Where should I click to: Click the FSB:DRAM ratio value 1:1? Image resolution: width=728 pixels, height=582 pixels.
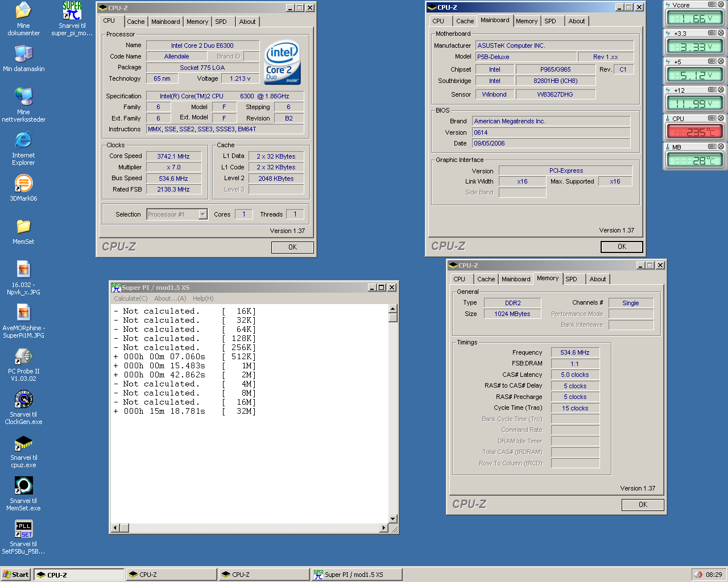pos(575,364)
